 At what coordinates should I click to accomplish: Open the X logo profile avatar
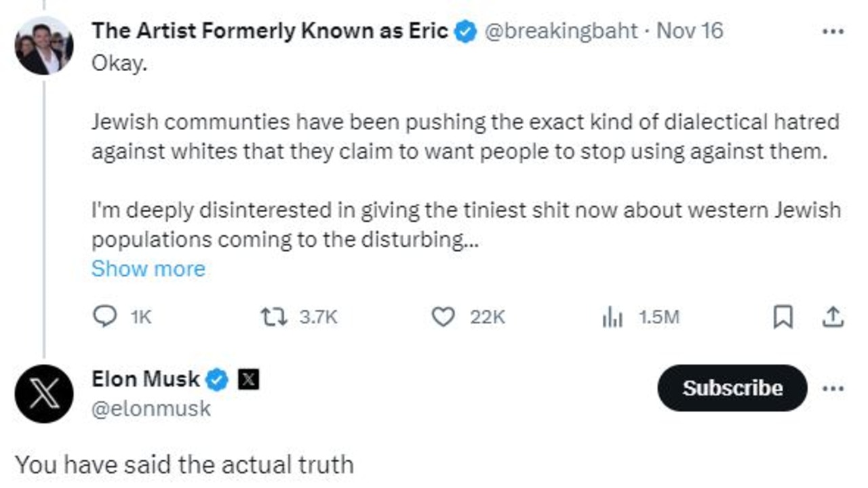coord(44,394)
